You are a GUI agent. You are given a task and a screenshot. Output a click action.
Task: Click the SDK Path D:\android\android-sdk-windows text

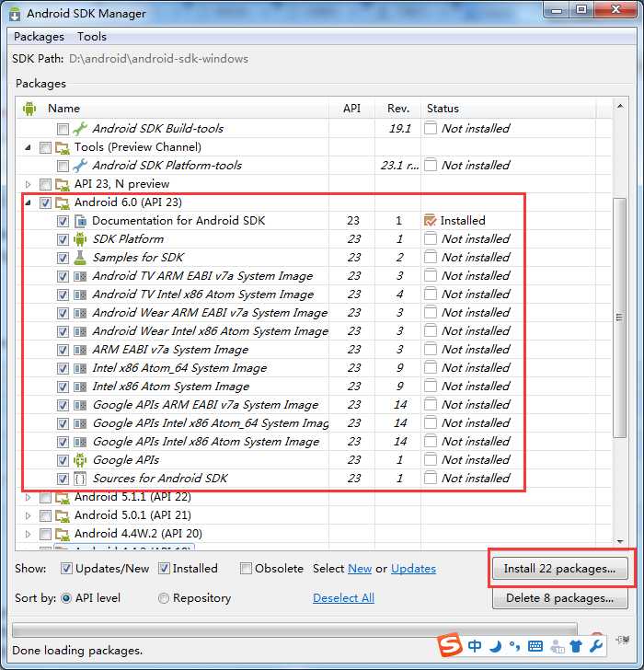tap(158, 59)
